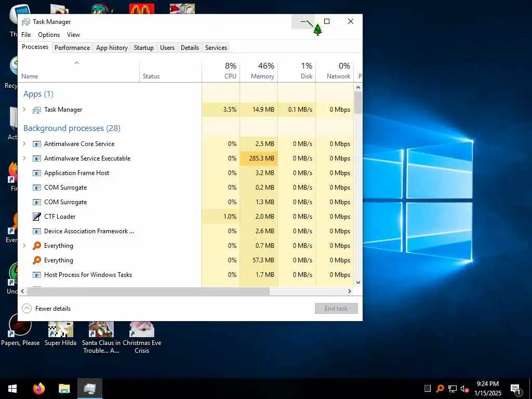Viewport: 532px width, 399px height.
Task: Switch to the Services tab
Action: [x=216, y=48]
